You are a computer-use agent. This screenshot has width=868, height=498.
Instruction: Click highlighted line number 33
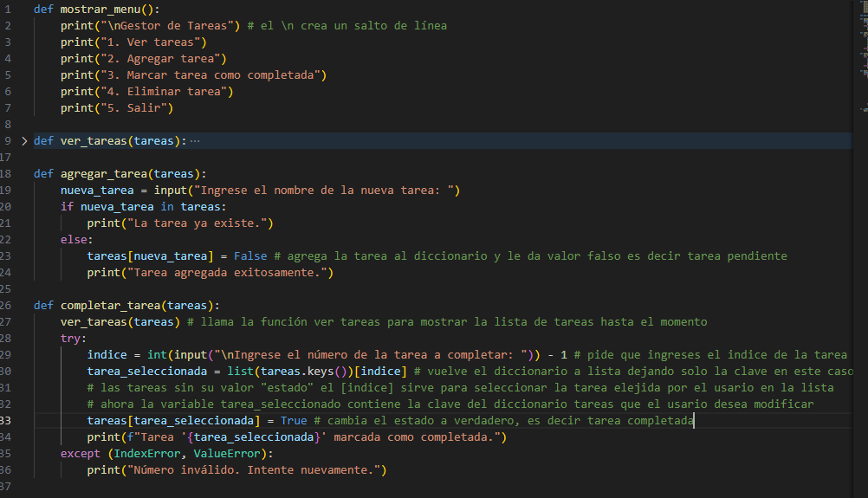click(x=6, y=421)
